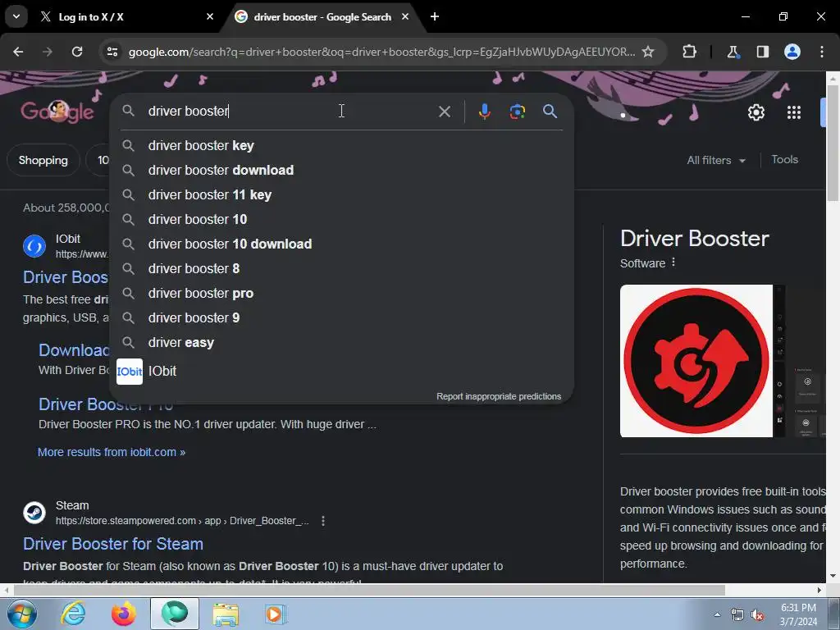Viewport: 840px width, 630px height.
Task: Open the Driver Booster PRO sitelink
Action: pyautogui.click(x=106, y=404)
